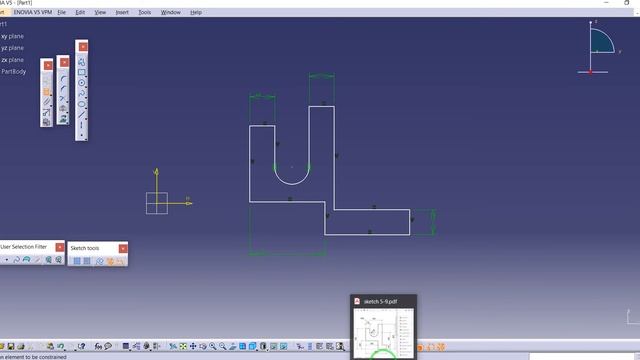The width and height of the screenshot is (640, 360).
Task: Expand the Trim tool sub-toolbar arrow
Action: 67,102
